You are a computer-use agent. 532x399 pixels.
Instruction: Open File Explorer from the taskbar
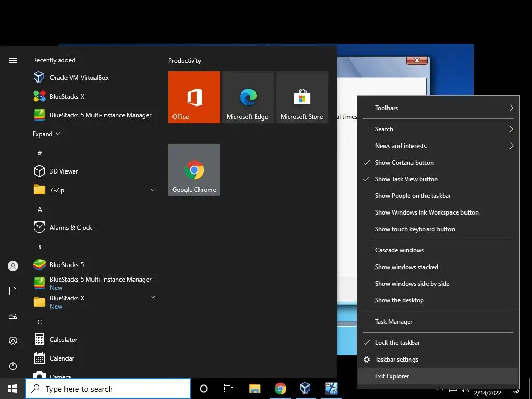pyautogui.click(x=255, y=389)
